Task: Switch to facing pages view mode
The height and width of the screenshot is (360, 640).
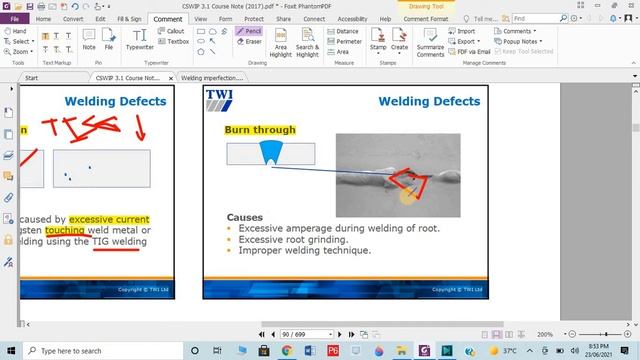Action: [x=509, y=334]
